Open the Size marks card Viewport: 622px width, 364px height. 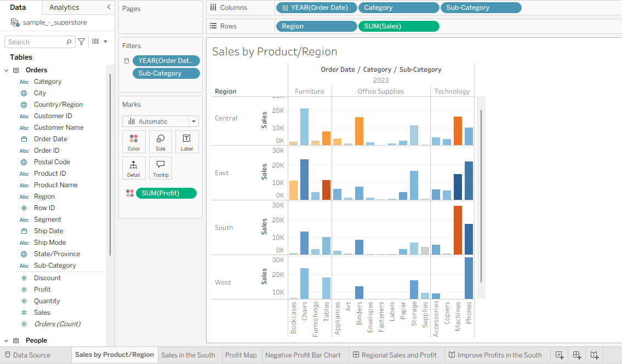pyautogui.click(x=160, y=141)
